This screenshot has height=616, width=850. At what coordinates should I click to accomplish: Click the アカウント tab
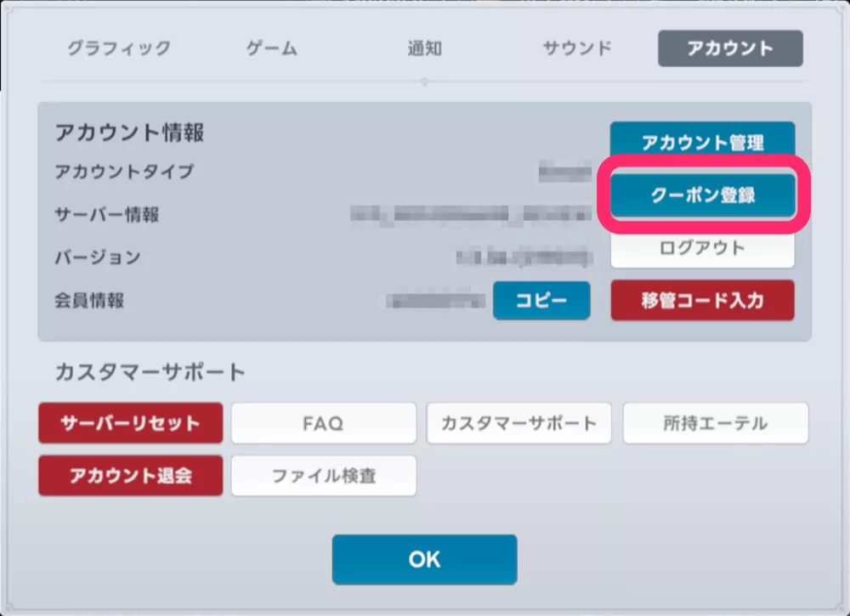coord(730,48)
